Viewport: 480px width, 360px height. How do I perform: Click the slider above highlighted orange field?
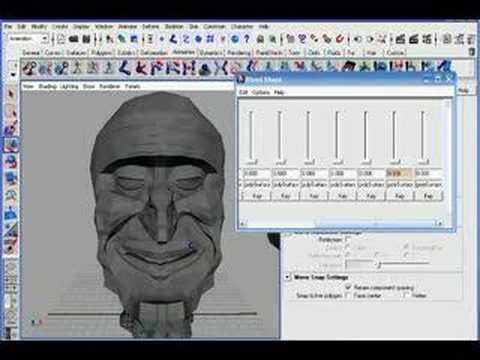(x=394, y=137)
